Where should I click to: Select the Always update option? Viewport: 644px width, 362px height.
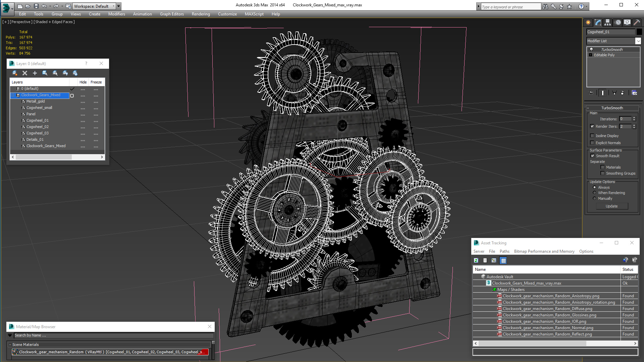pos(595,187)
